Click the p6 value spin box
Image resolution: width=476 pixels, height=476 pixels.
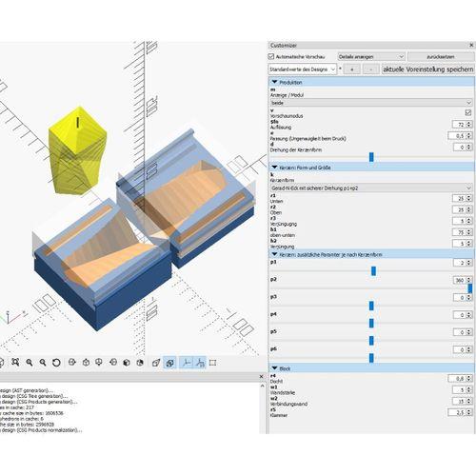(463, 349)
